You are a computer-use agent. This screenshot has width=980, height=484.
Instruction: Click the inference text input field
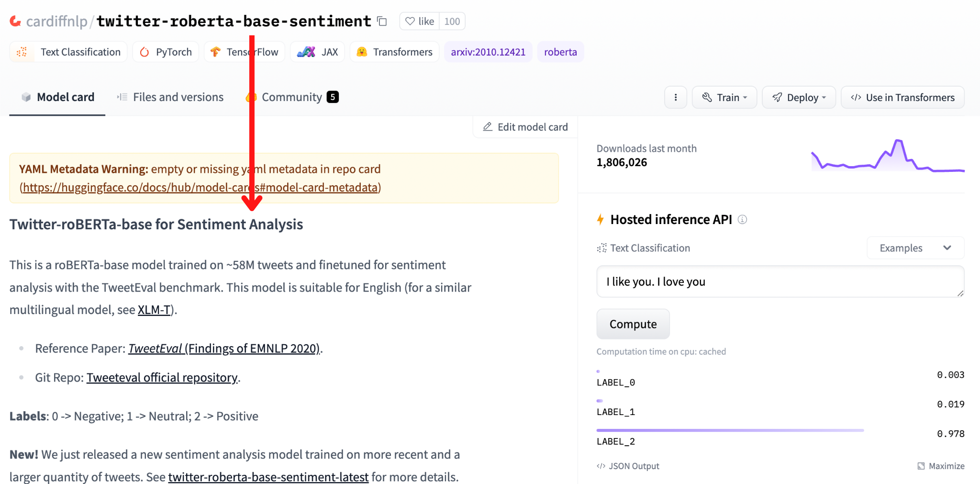pos(780,281)
